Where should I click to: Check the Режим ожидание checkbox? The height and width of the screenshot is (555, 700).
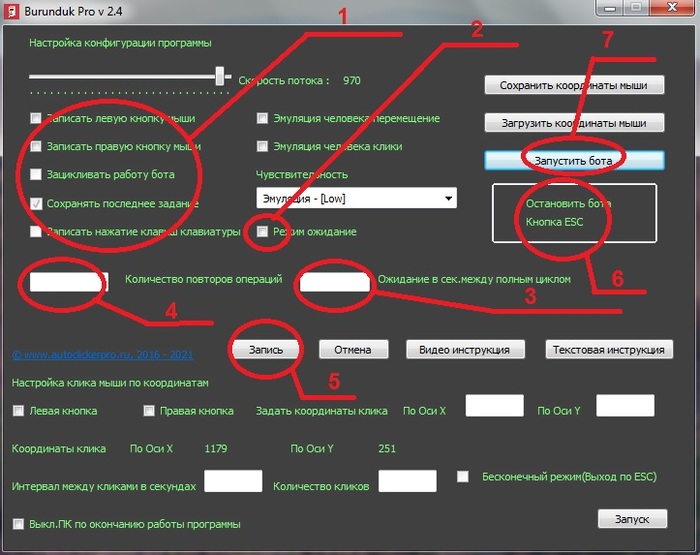[x=262, y=231]
